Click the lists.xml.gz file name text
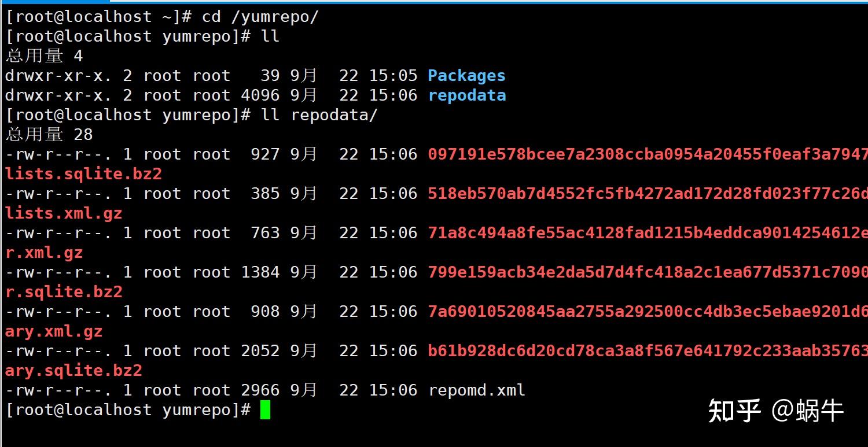The image size is (868, 447). tap(64, 213)
